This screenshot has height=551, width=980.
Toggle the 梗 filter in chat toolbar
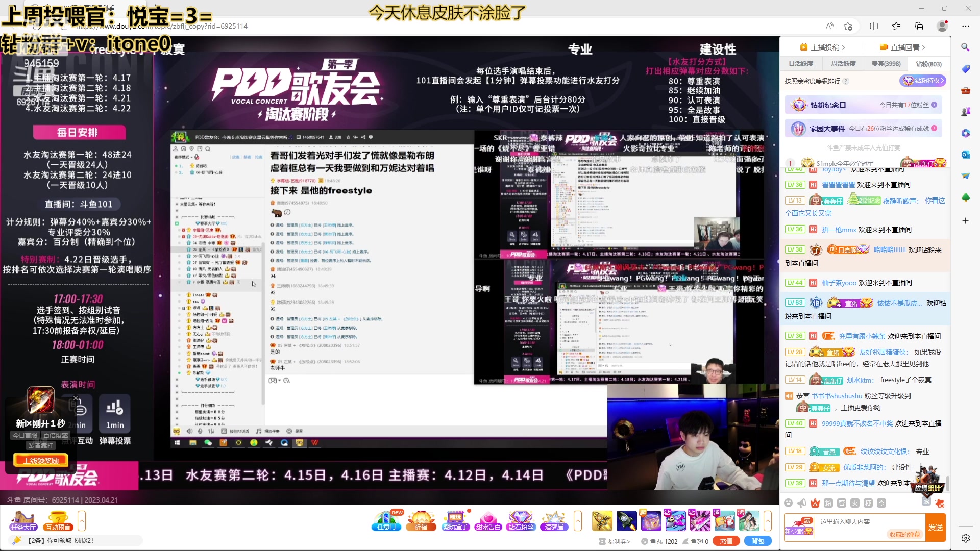click(x=868, y=504)
